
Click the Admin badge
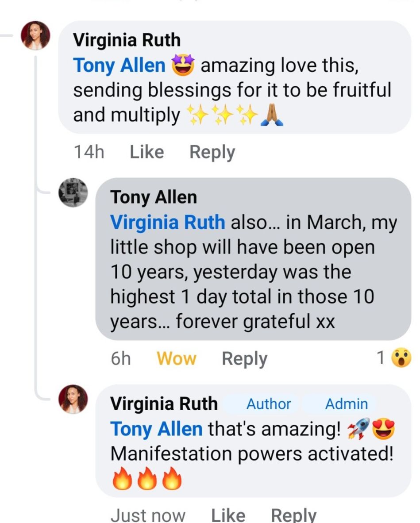[x=346, y=404]
